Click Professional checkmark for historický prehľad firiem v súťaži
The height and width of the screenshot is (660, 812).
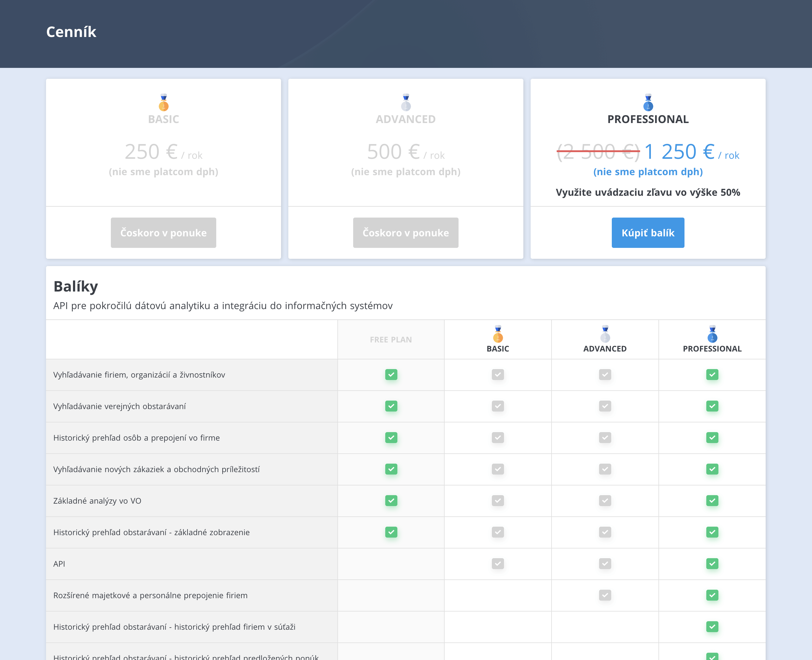tap(712, 627)
